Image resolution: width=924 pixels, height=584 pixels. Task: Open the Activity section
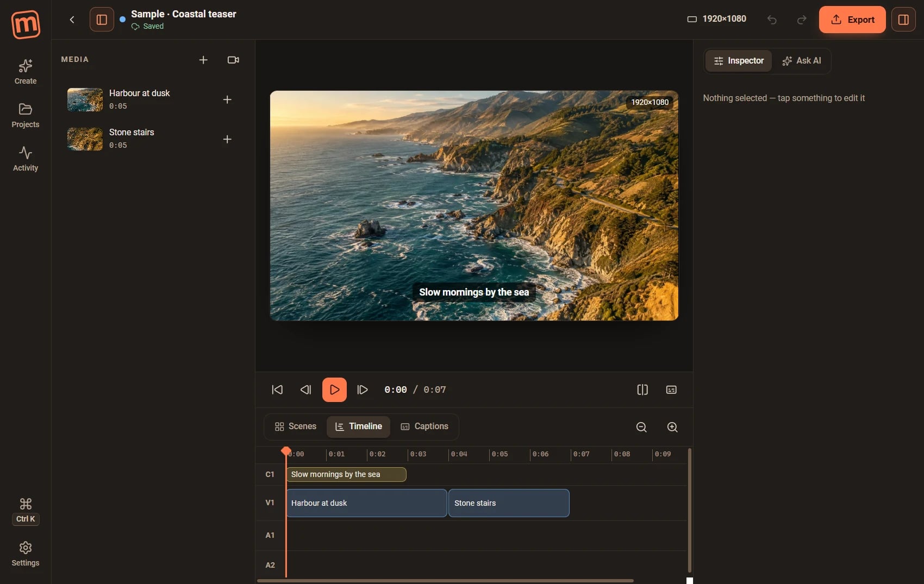pyautogui.click(x=26, y=159)
